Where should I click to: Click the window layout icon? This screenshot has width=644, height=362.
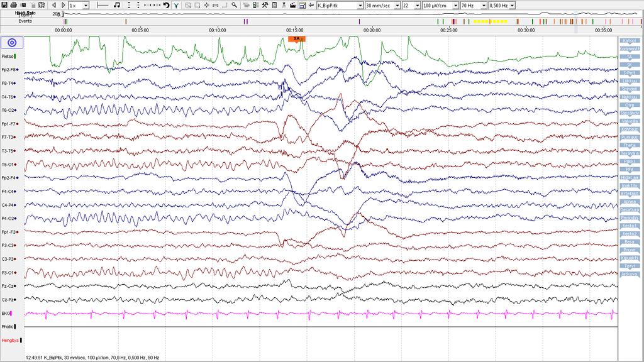[303, 5]
